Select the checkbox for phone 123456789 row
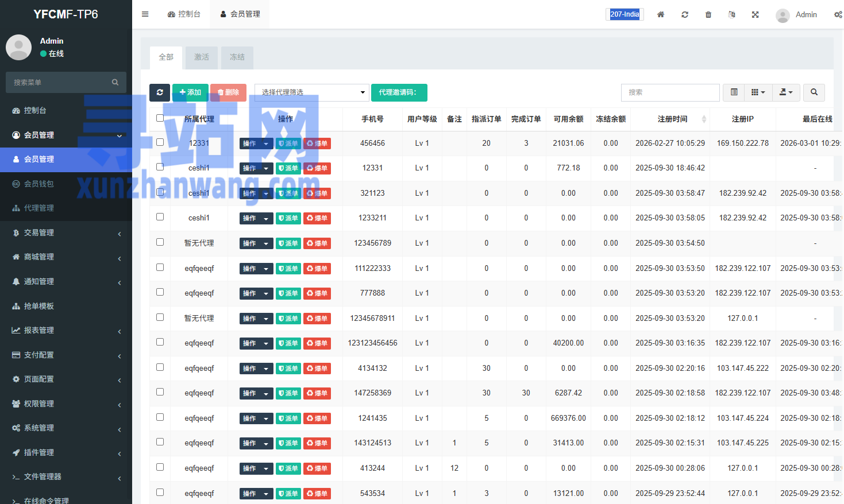The width and height of the screenshot is (844, 504). coord(160,242)
